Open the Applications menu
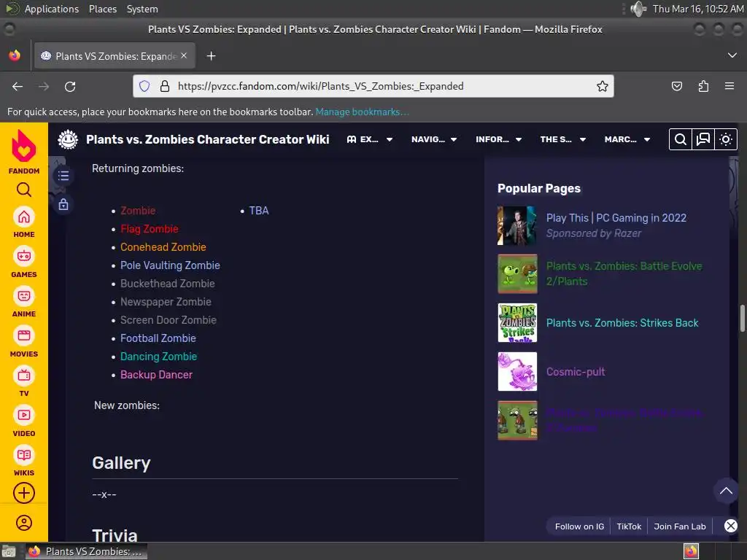This screenshot has height=560, width=747. [52, 9]
